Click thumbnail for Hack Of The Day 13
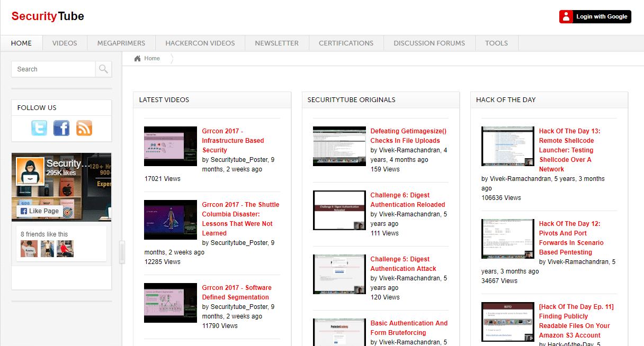The image size is (644, 346). tap(507, 146)
